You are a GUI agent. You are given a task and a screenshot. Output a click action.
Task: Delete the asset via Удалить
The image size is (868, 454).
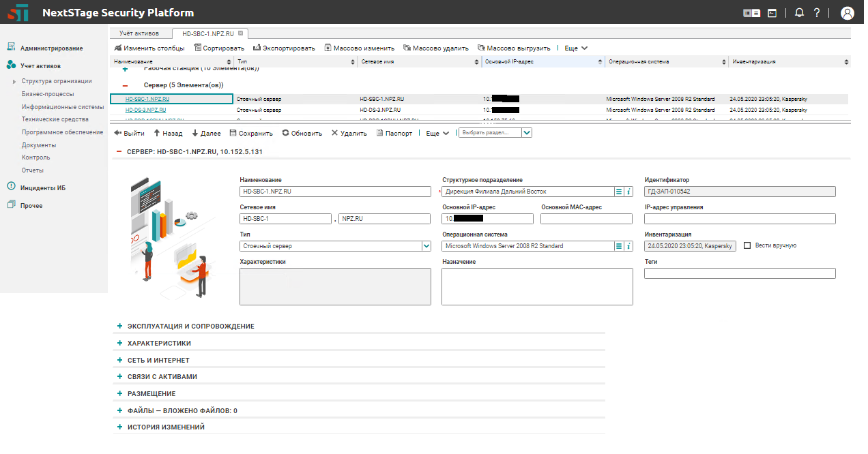(x=349, y=134)
